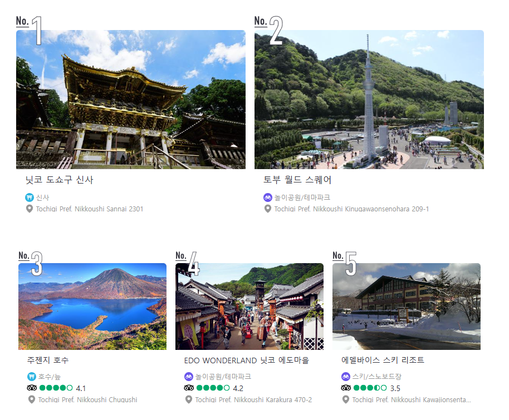Click the ski category icon under 에델바이스 스키 리조트
509x420 pixels.
[x=346, y=377]
